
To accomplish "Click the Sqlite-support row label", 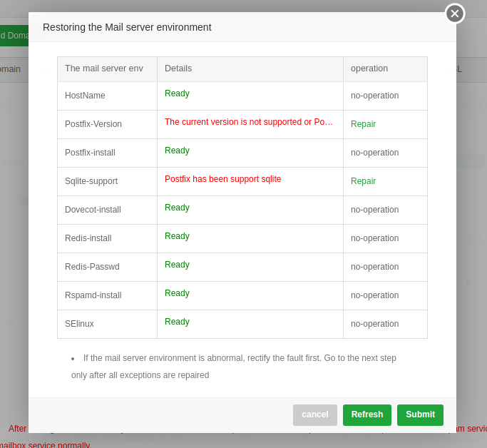I will (x=91, y=181).
